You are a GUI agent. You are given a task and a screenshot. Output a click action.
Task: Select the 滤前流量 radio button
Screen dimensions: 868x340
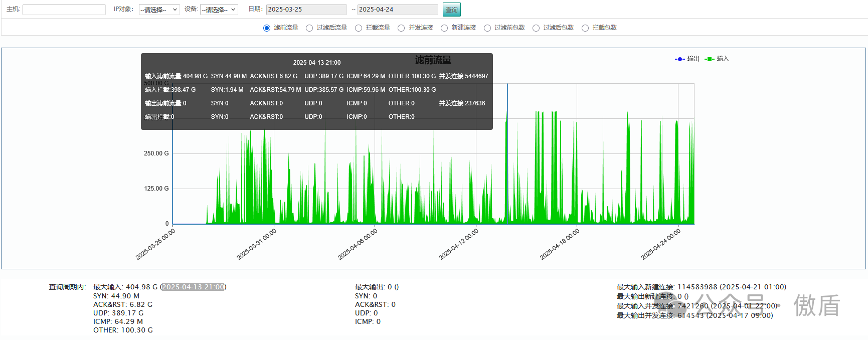tap(267, 28)
